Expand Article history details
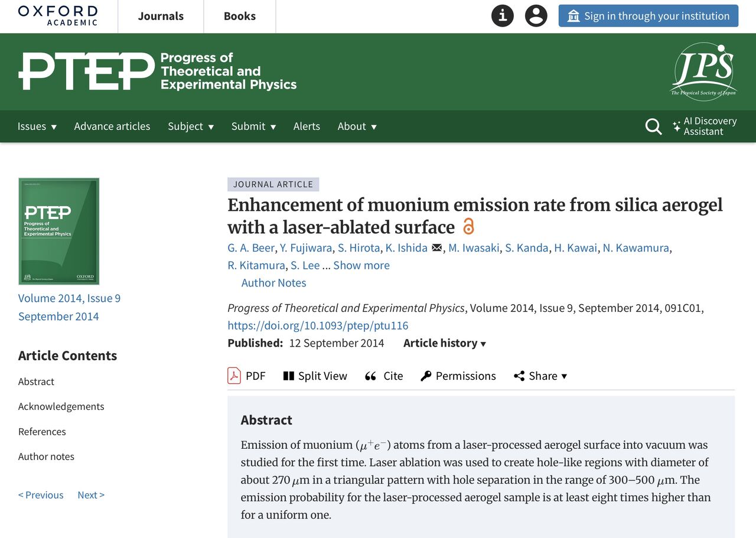 [445, 343]
